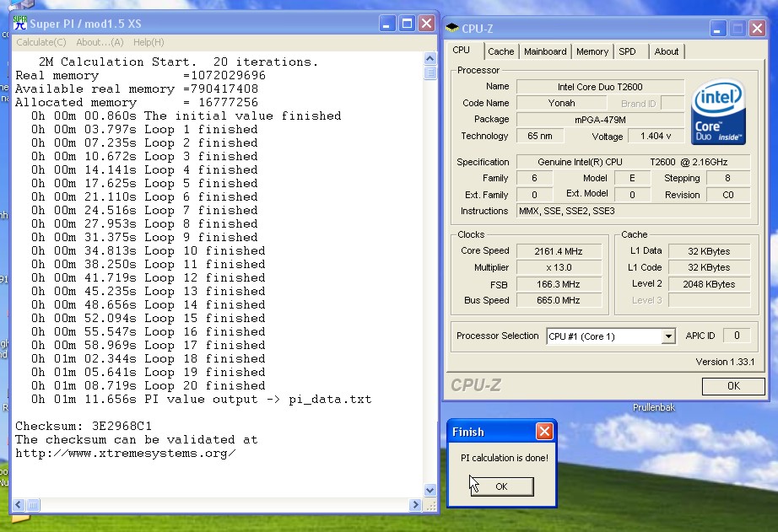Click Super PI horizontal scrollbar right arrow

[x=415, y=505]
